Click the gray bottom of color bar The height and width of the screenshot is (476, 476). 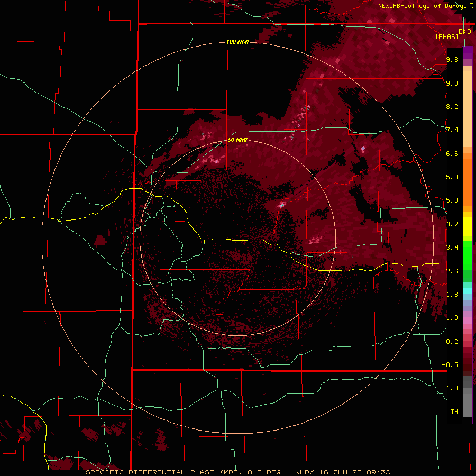click(x=467, y=404)
